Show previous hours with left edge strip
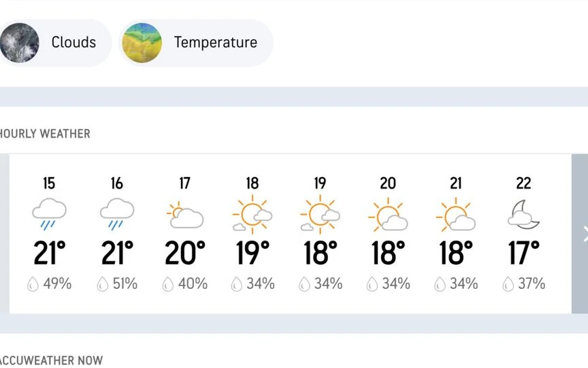 5,234
